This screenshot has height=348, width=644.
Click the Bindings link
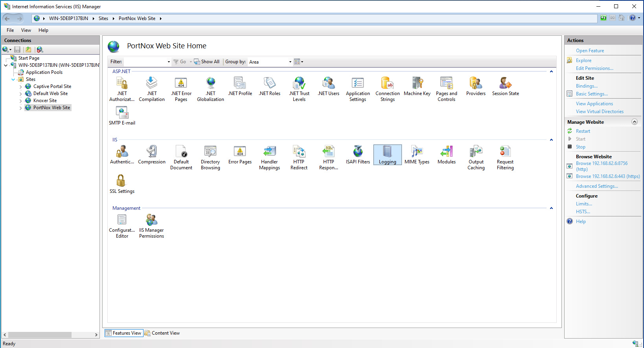point(587,86)
